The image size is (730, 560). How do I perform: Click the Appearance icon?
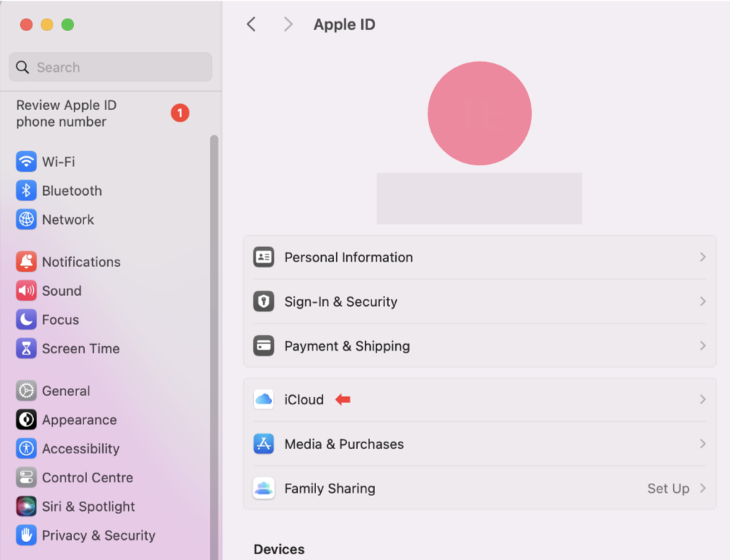click(26, 420)
